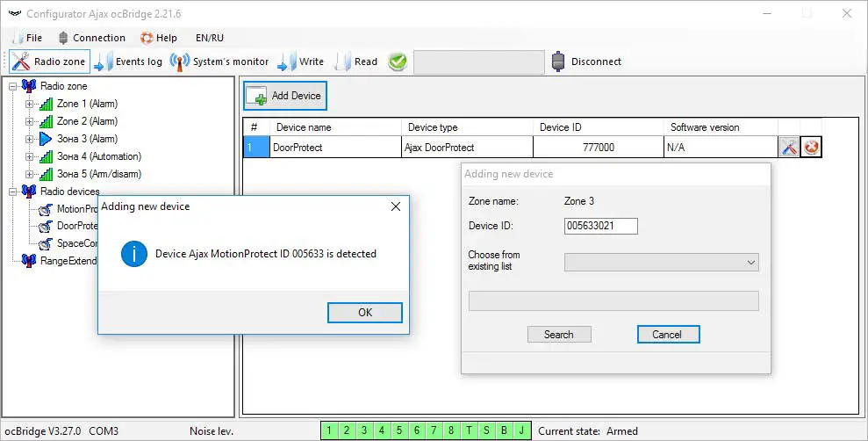Click the Add Device button
Image resolution: width=868 pixels, height=441 pixels.
[x=285, y=95]
